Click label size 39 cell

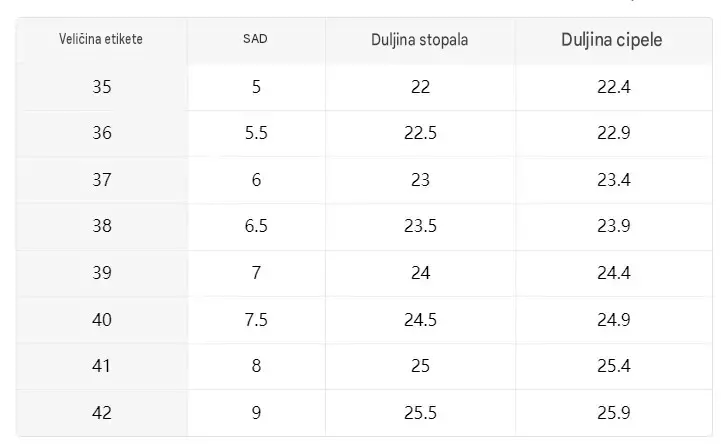pyautogui.click(x=102, y=273)
